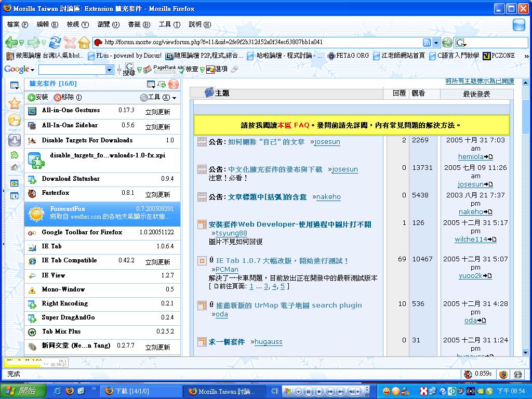
Task: Open the 本區 FAQ link in yellow banner
Action: 294,125
